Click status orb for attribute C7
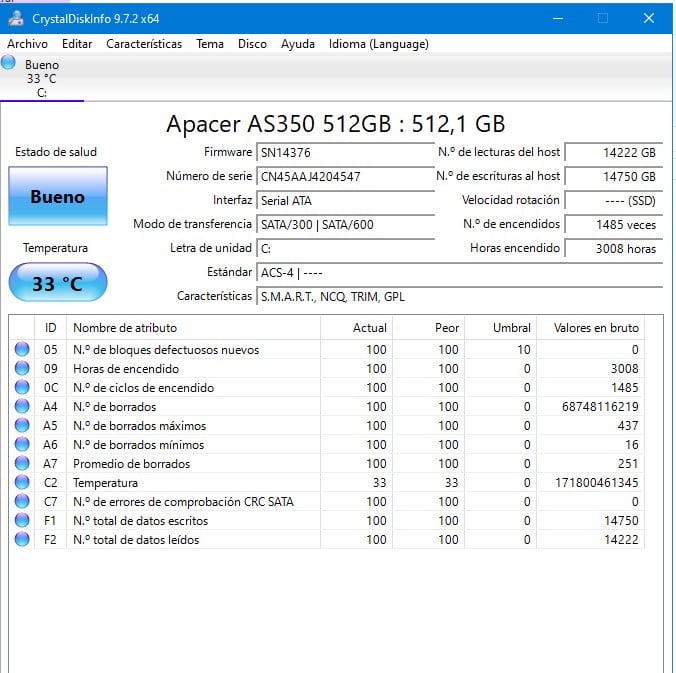Screen dimensions: 676x673 (22, 501)
